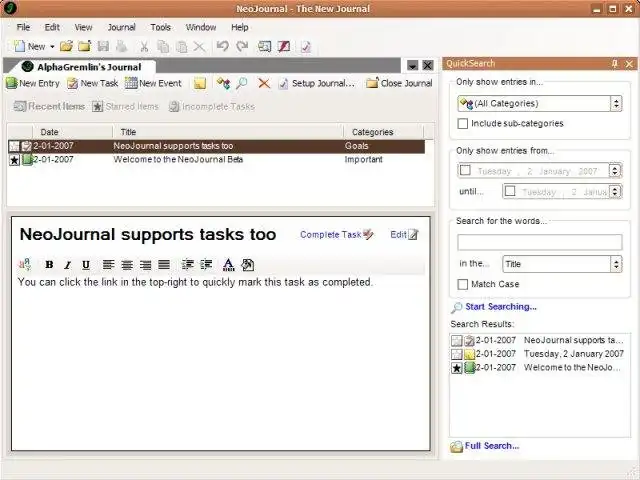This screenshot has height=480, width=640.
Task: Align text right in editor
Action: pyautogui.click(x=145, y=265)
